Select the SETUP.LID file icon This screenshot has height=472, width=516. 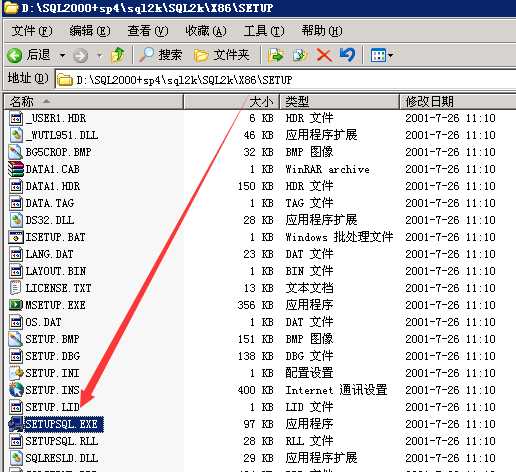[16, 407]
